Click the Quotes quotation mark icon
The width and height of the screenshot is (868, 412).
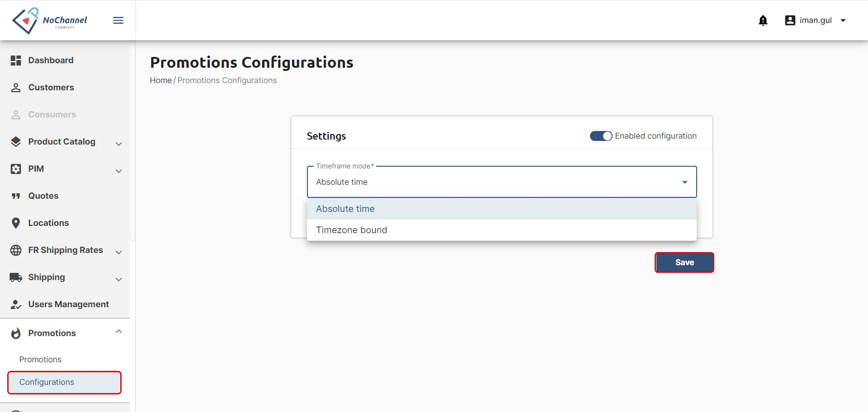click(x=16, y=196)
